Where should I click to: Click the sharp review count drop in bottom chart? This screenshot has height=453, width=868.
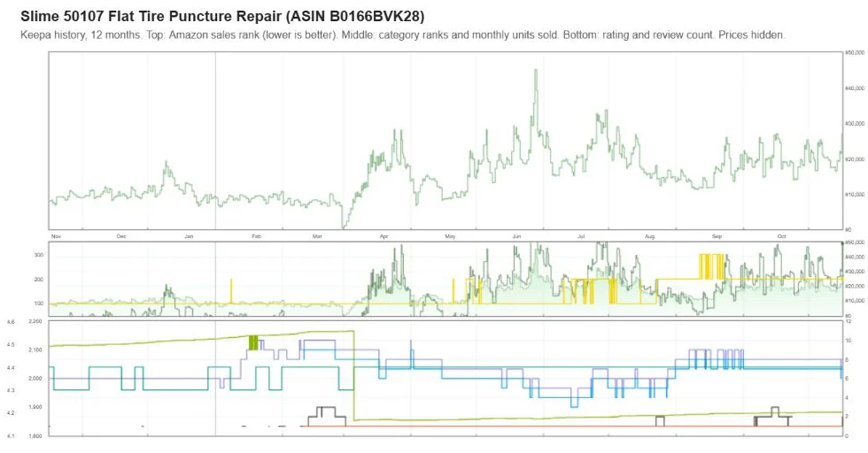coord(353,376)
